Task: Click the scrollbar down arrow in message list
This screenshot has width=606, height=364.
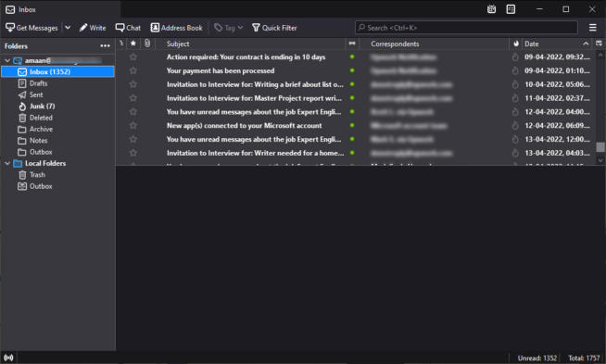Action: point(600,159)
